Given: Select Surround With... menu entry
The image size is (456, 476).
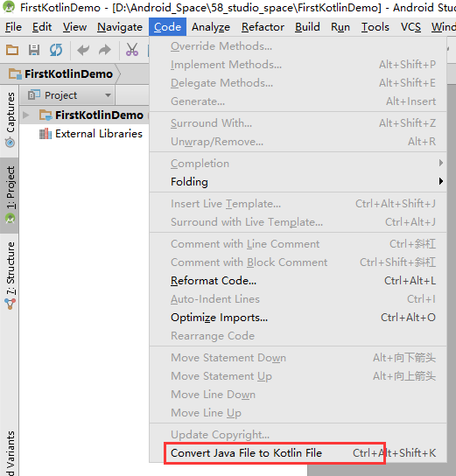Looking at the screenshot, I should point(298,123).
